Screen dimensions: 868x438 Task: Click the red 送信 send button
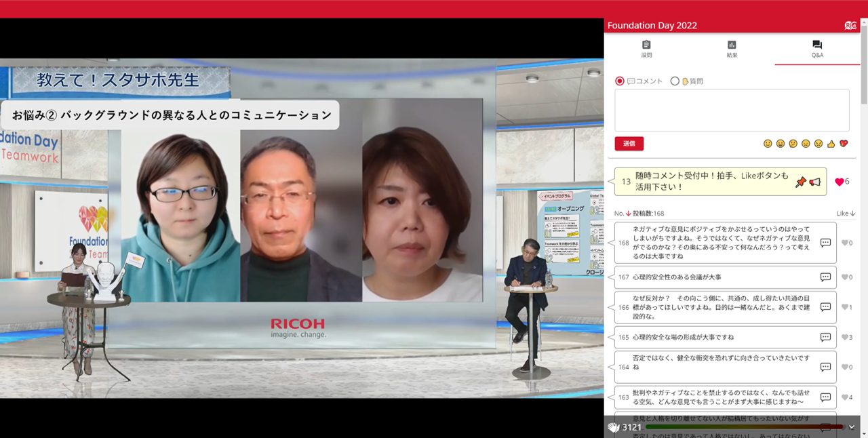point(629,144)
